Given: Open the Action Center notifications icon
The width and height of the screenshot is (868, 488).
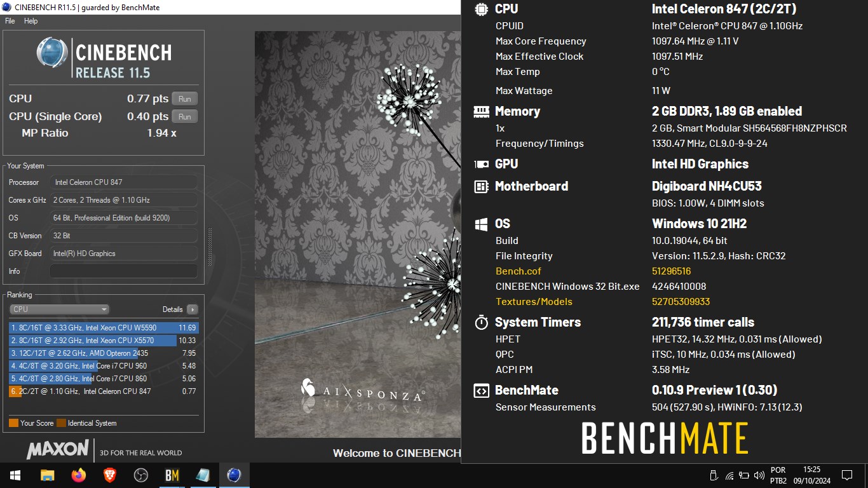Looking at the screenshot, I should click(x=847, y=475).
